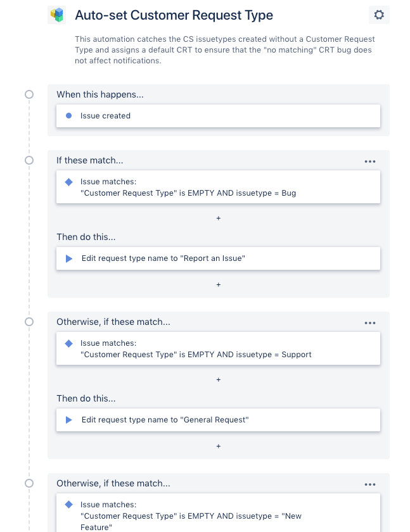Image resolution: width=410 pixels, height=532 pixels.
Task: Open more options for the New Feature block
Action: tap(370, 484)
